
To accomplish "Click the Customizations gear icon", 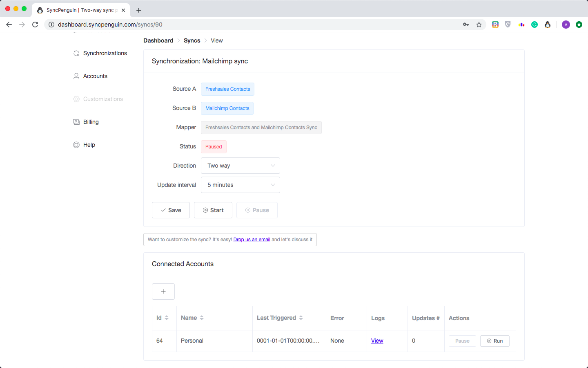I will click(76, 99).
